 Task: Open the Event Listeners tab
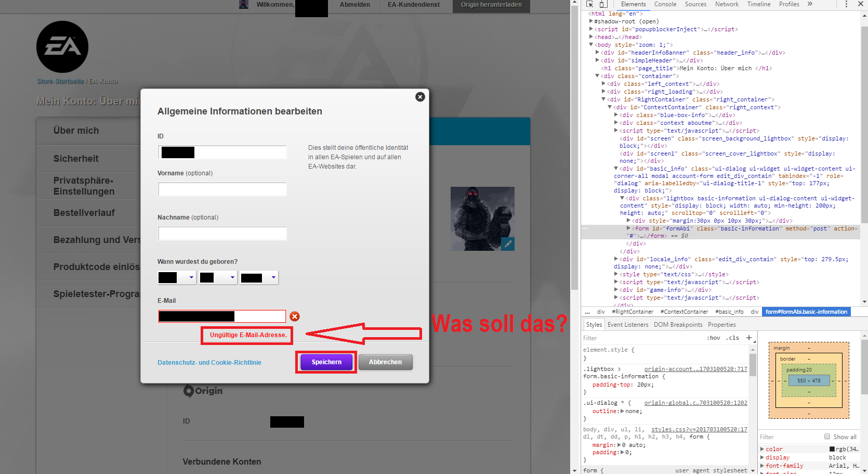pos(628,325)
